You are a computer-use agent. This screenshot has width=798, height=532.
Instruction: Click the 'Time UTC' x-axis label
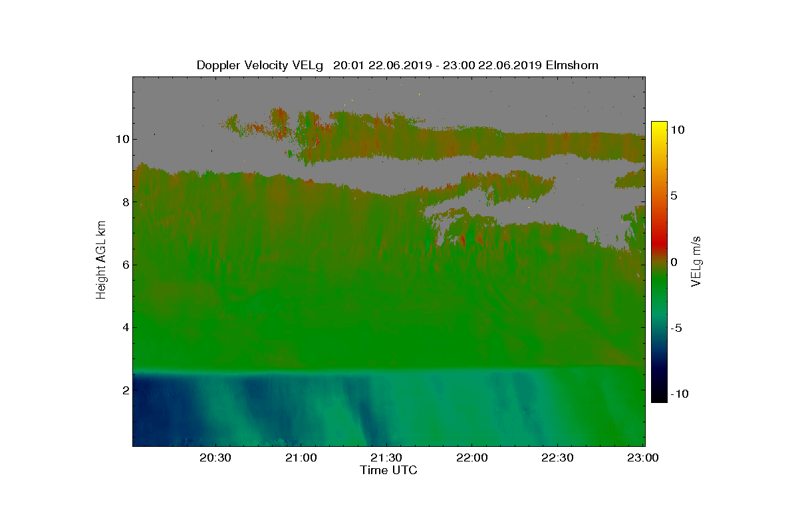pos(389,470)
